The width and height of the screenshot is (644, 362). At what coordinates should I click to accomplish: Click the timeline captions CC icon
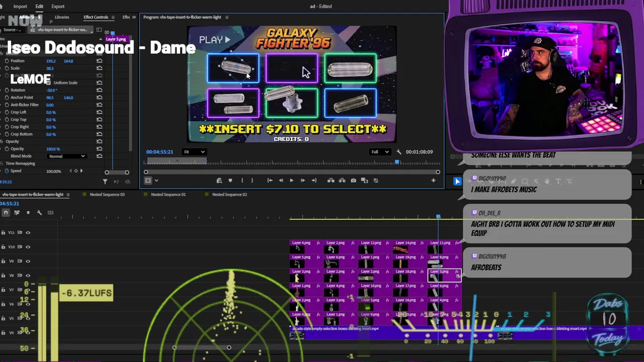coord(50,213)
